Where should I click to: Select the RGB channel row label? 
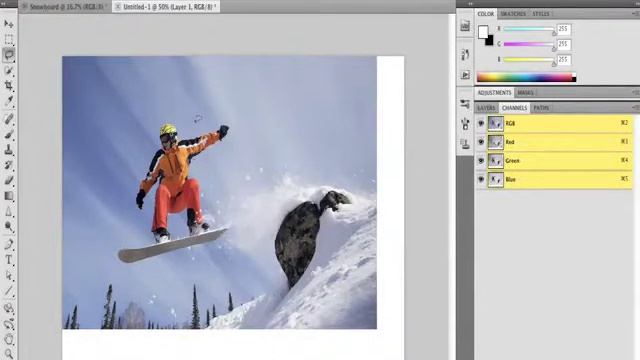[510, 123]
